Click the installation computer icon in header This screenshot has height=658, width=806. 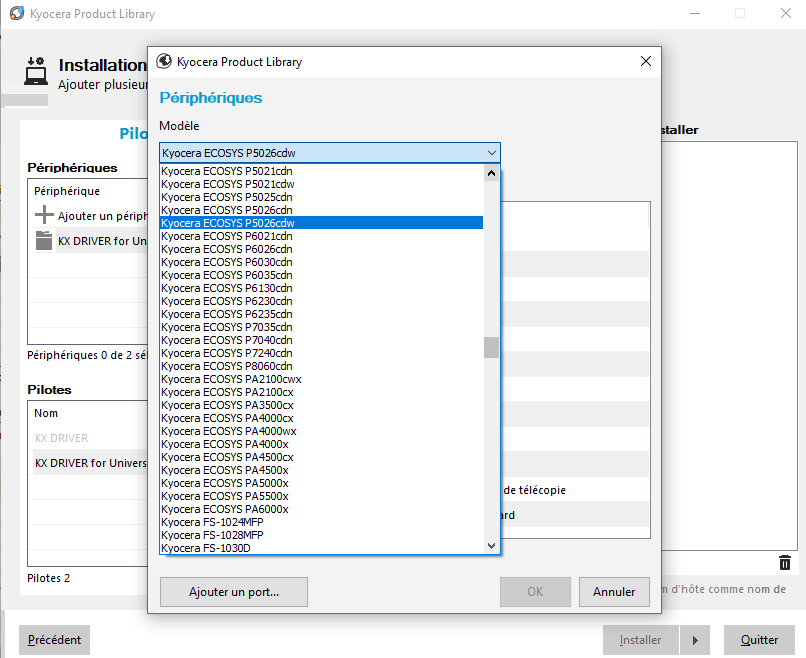pyautogui.click(x=36, y=72)
